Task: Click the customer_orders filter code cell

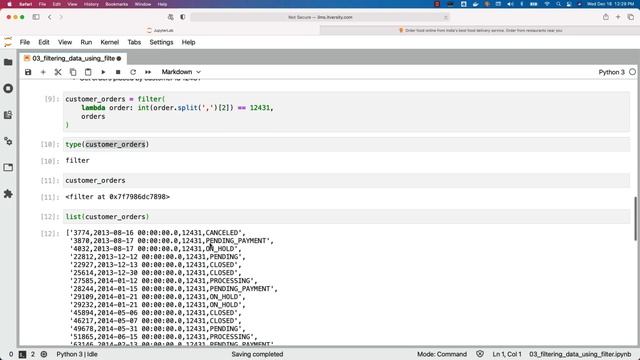Action: click(x=346, y=112)
